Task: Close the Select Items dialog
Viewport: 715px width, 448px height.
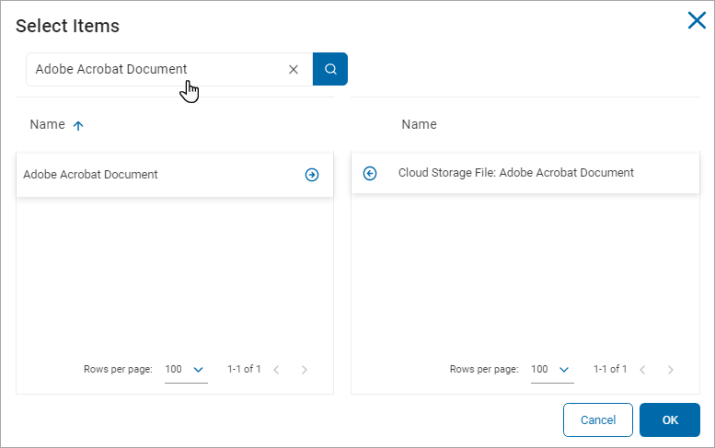Action: pyautogui.click(x=696, y=20)
